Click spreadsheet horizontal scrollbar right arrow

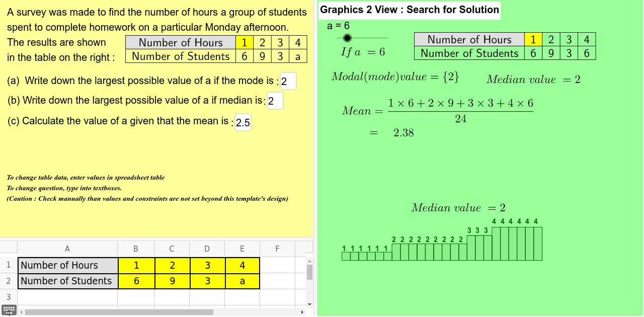(x=302, y=312)
